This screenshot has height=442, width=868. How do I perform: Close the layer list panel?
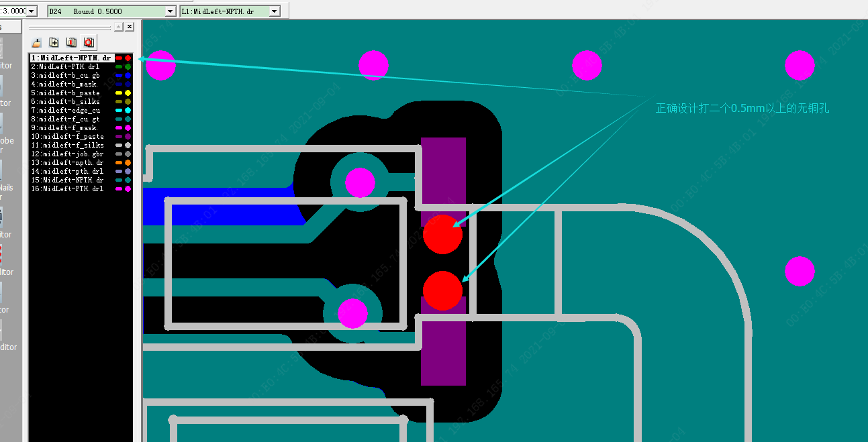tap(130, 27)
